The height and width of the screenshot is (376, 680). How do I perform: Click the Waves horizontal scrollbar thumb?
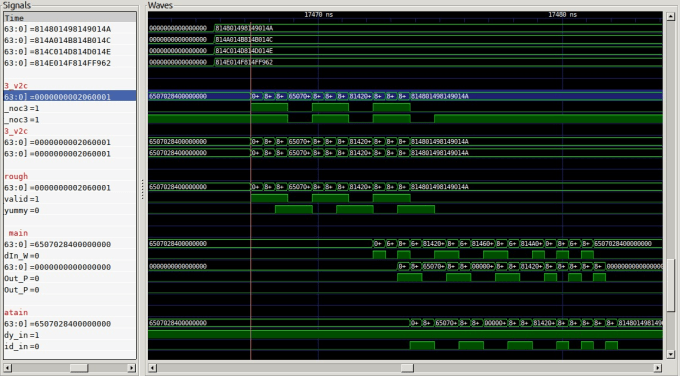click(x=407, y=368)
